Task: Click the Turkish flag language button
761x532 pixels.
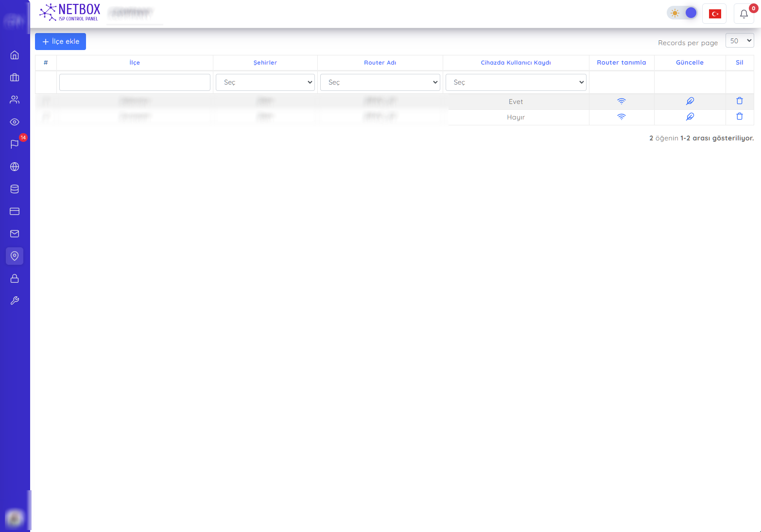Action: pos(714,14)
